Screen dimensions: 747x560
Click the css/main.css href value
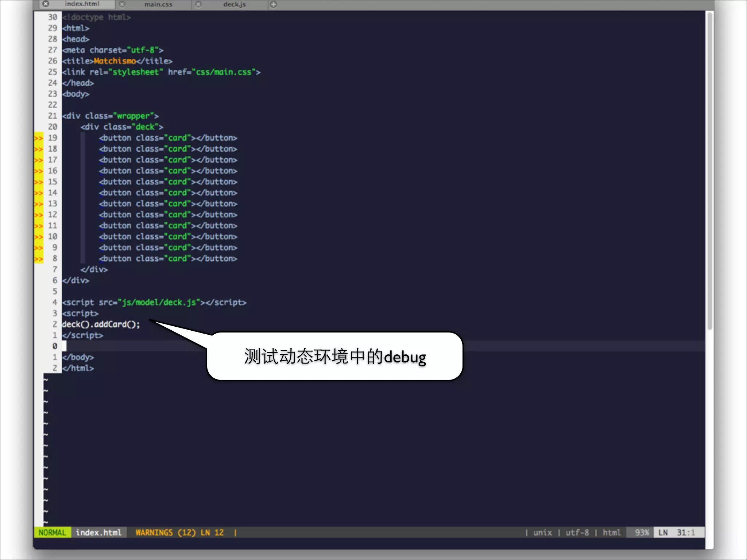click(x=224, y=72)
